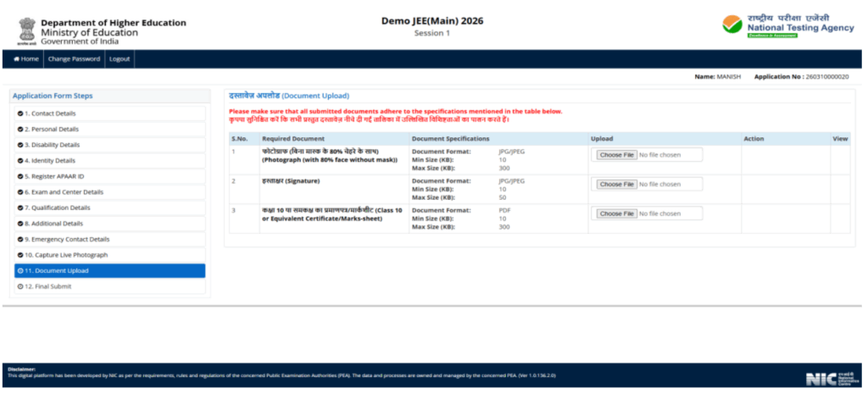Screen dimensions: 868x393
Task: Open step 8. Additional Details
Action: point(109,224)
